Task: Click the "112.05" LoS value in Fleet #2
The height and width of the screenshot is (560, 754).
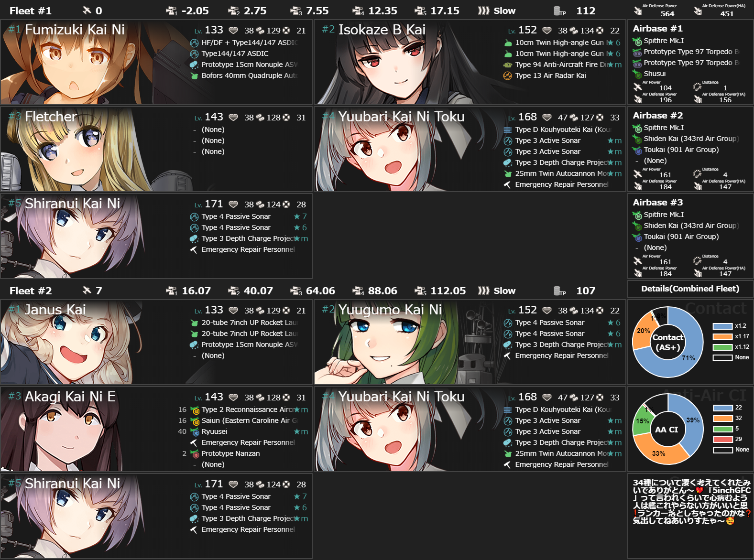Action: click(x=448, y=291)
